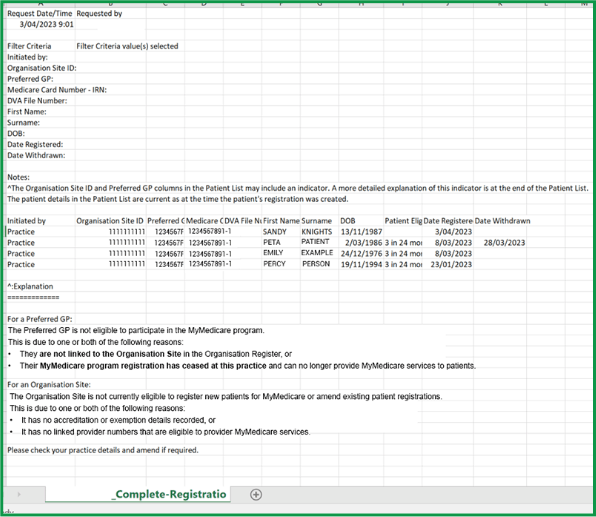Select the 'Date Withdrawn:' filter cell

pos(36,155)
